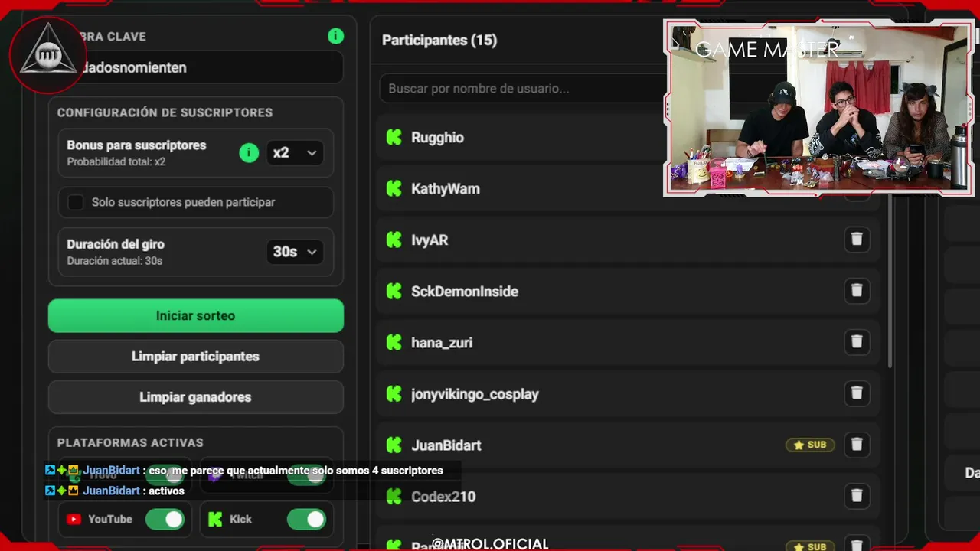Delete Codex210 with the trash icon
Image resolution: width=980 pixels, height=551 pixels.
(857, 495)
